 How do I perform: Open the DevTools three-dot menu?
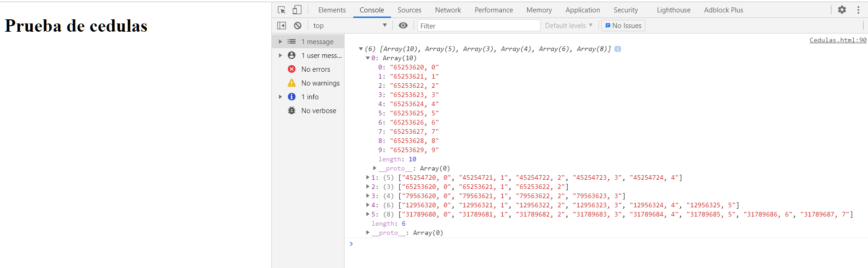pos(858,10)
